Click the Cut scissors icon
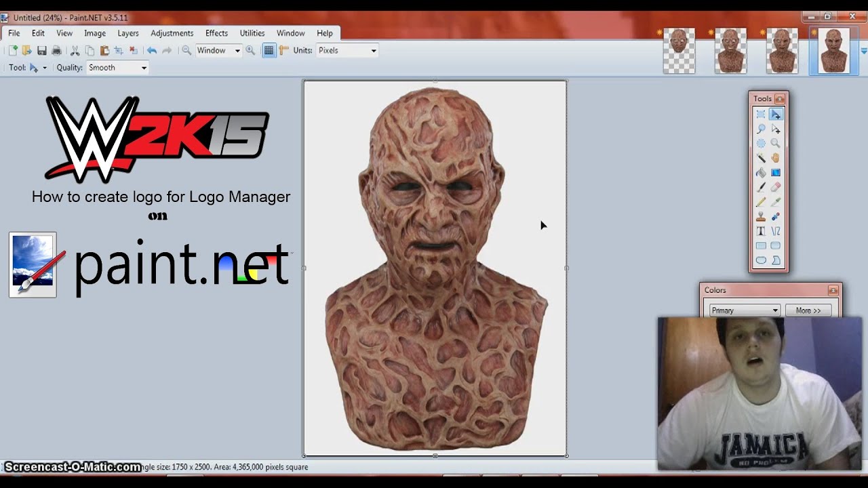The width and height of the screenshot is (868, 488). [x=75, y=50]
